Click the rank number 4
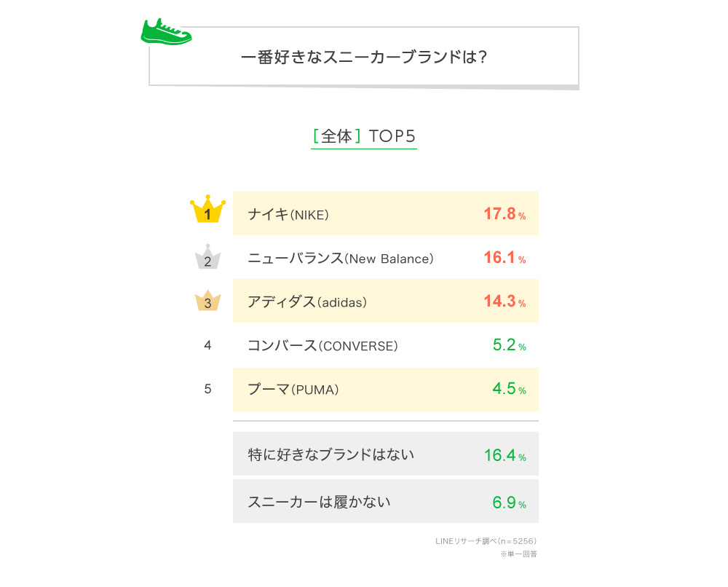The width and height of the screenshot is (728, 587). pos(207,346)
